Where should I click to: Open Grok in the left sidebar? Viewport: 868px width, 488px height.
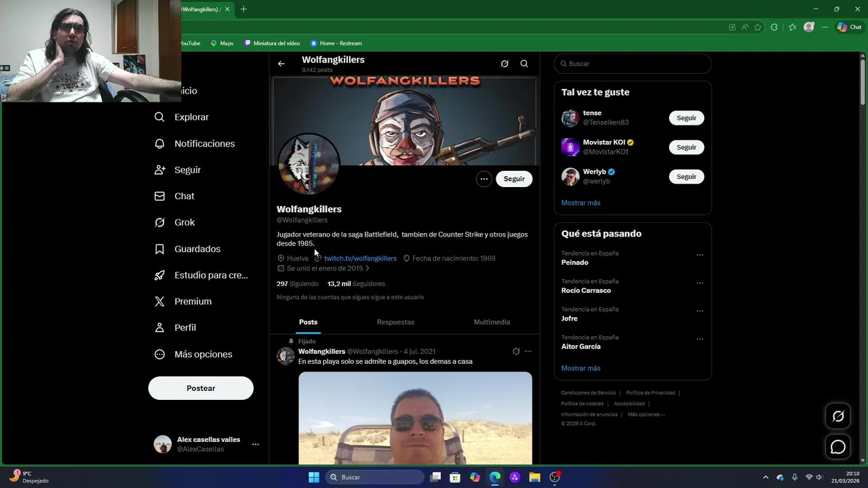(x=174, y=222)
